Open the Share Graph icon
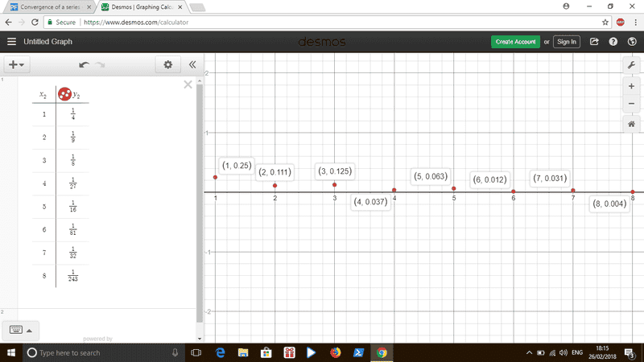644x362 pixels. 594,42
